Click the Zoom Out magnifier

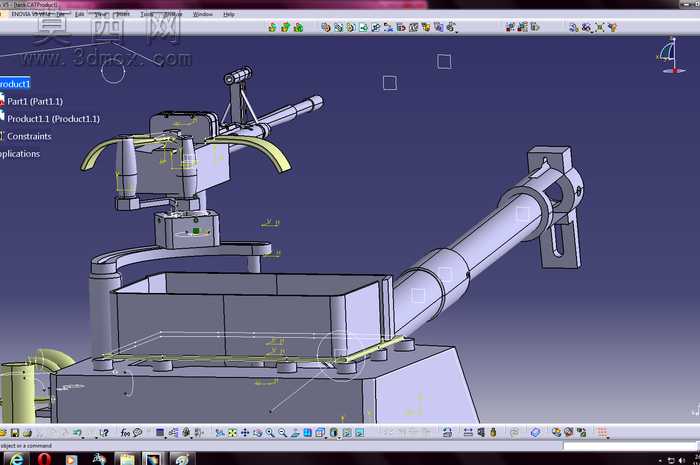[283, 433]
